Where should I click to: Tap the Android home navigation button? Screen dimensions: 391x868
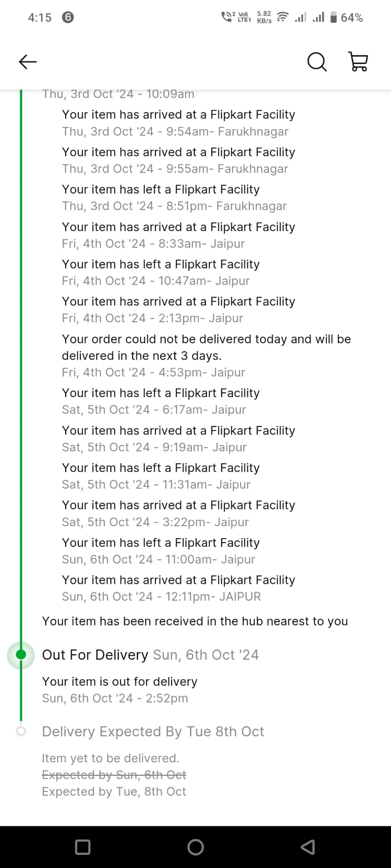(x=195, y=847)
